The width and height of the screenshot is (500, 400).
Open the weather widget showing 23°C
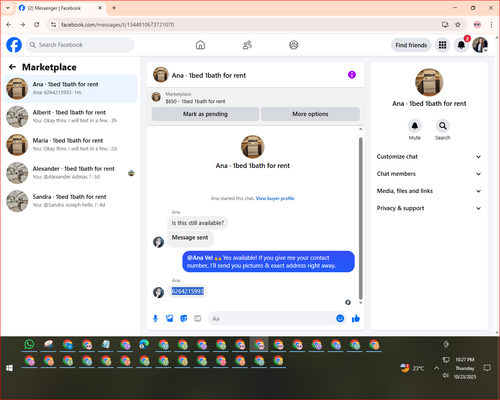point(412,368)
